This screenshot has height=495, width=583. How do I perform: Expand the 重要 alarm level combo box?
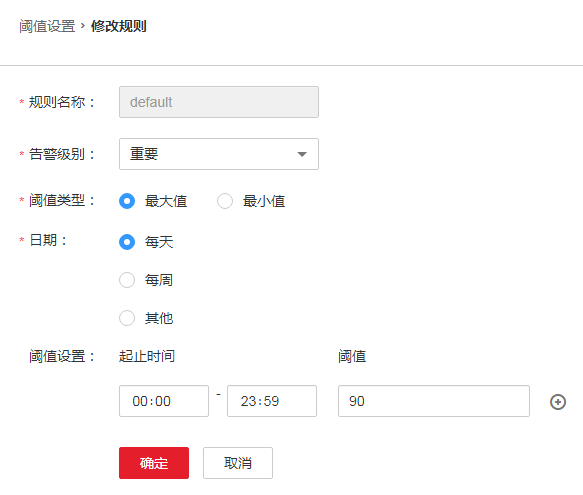pos(219,154)
